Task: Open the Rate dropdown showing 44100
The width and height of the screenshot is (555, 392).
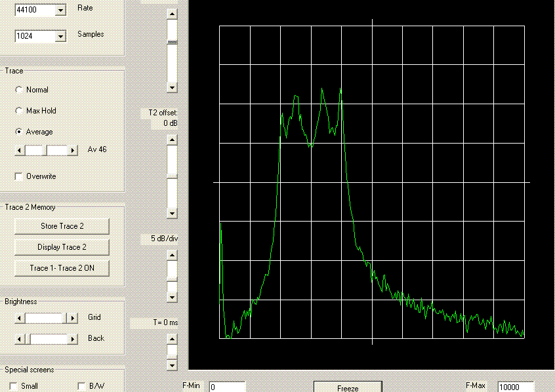Action: pyautogui.click(x=60, y=10)
